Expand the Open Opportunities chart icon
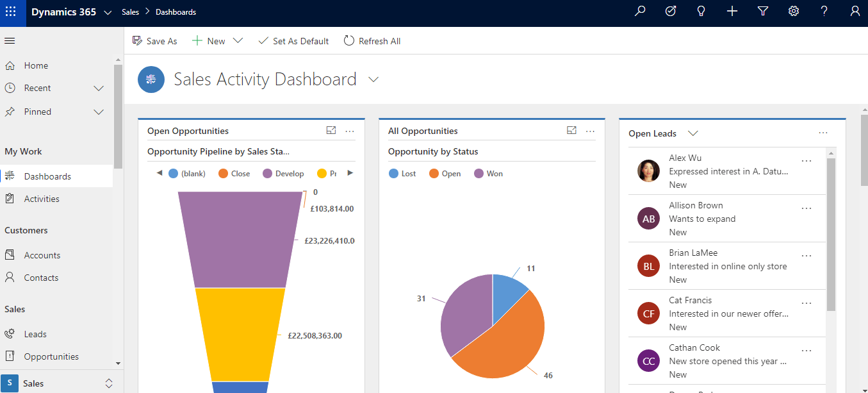Screen dimensions: 868x393 331,131
